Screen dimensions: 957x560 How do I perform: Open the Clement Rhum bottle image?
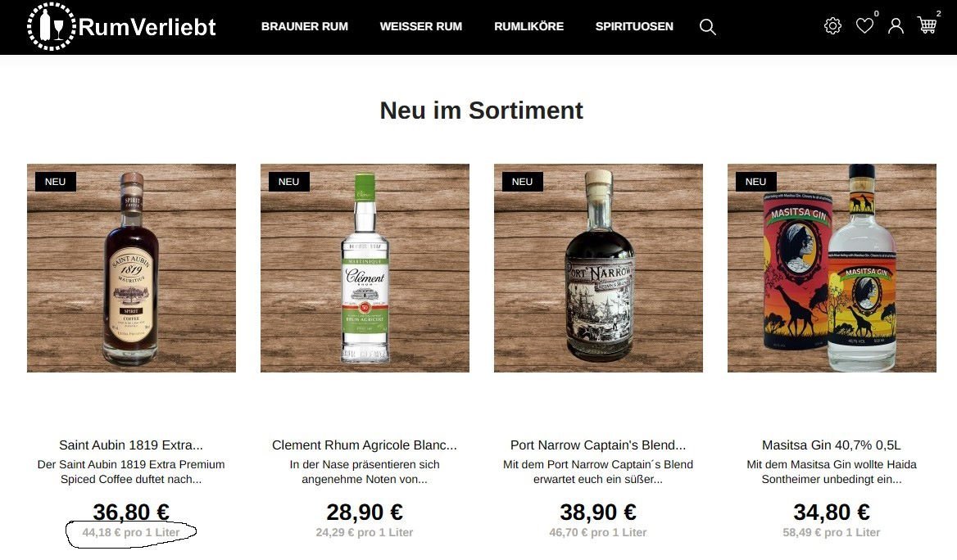[365, 268]
